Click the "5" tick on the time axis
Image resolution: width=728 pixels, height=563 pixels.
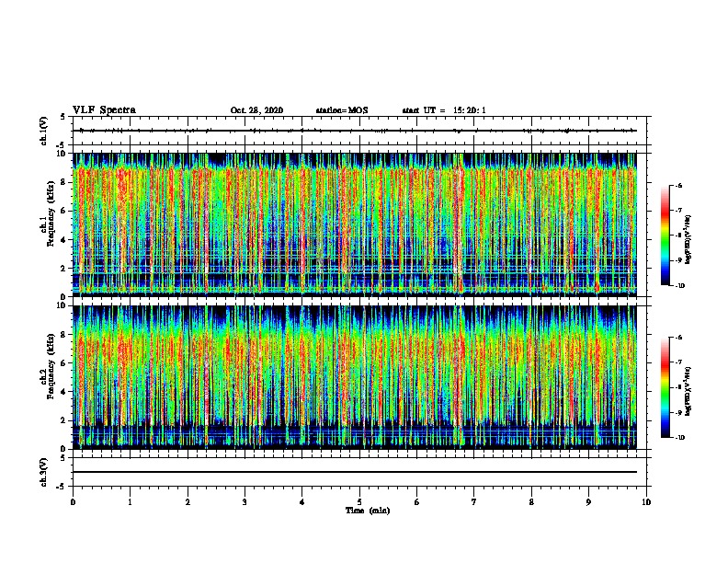point(359,502)
